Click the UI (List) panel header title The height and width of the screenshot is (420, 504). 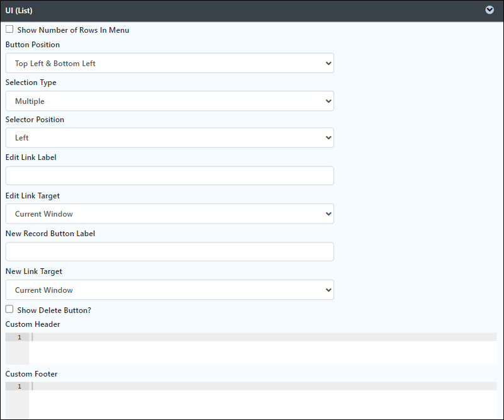click(19, 10)
